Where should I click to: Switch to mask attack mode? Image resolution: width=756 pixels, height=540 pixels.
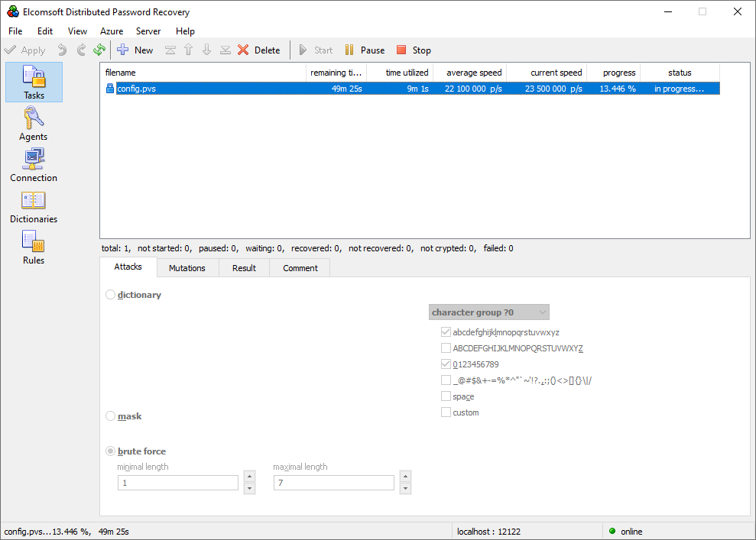click(109, 416)
